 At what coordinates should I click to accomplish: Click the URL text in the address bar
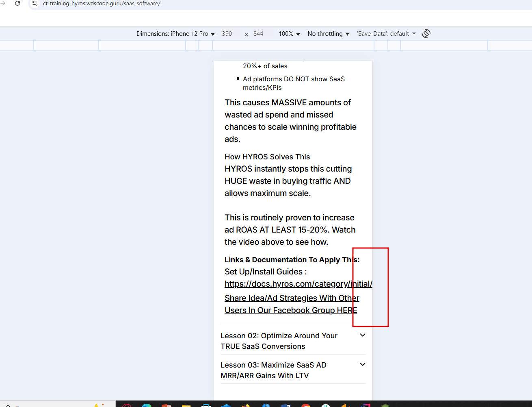pyautogui.click(x=102, y=4)
